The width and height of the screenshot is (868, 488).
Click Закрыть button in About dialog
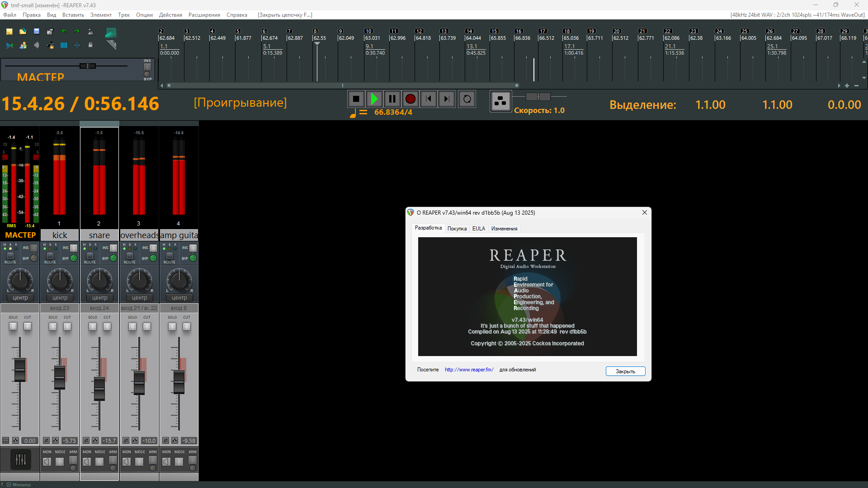[x=625, y=371]
